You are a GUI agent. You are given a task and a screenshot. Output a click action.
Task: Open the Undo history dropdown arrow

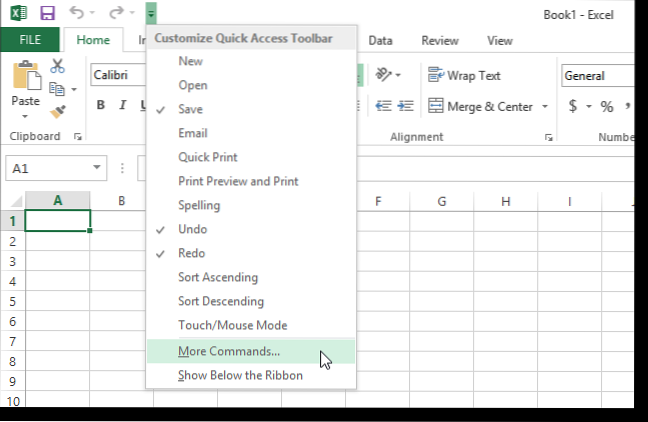click(x=92, y=13)
